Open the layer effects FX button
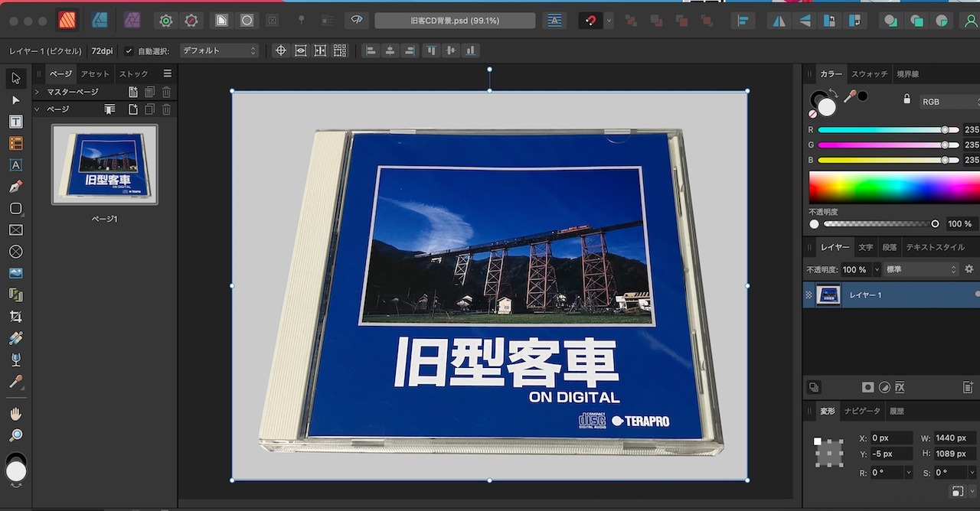The width and height of the screenshot is (980, 511). (900, 387)
